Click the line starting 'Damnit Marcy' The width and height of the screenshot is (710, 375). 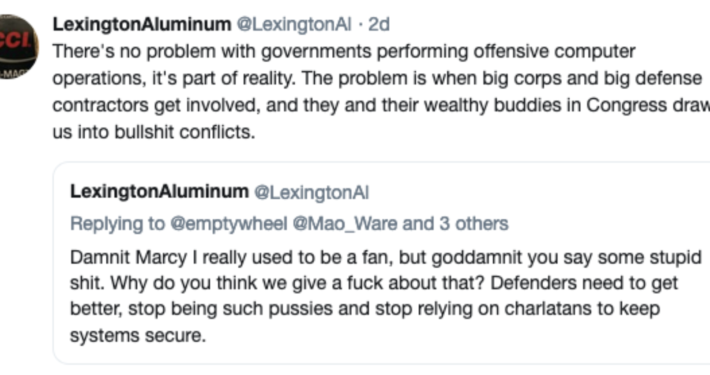386,257
